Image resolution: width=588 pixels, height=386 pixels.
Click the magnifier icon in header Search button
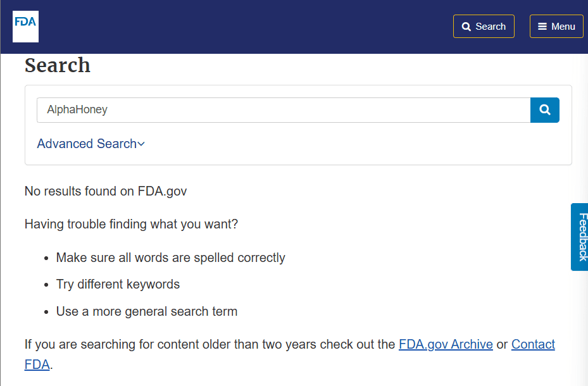tap(466, 27)
